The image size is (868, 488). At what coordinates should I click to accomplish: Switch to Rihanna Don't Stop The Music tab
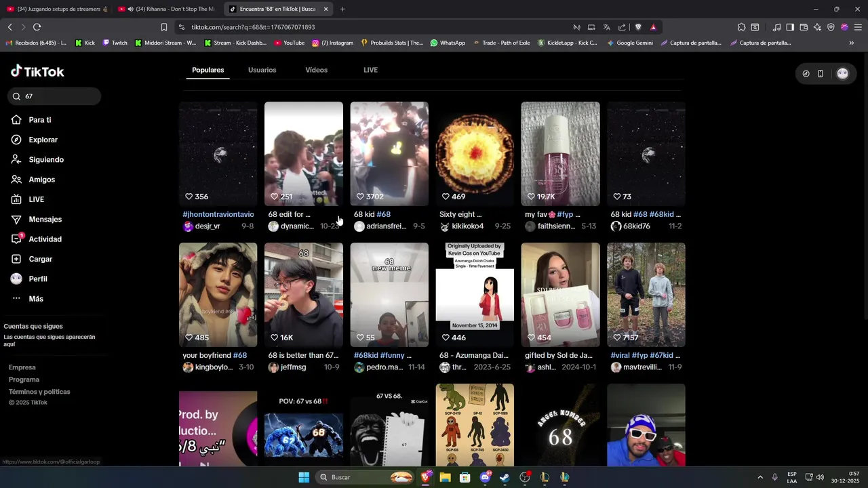(x=167, y=9)
